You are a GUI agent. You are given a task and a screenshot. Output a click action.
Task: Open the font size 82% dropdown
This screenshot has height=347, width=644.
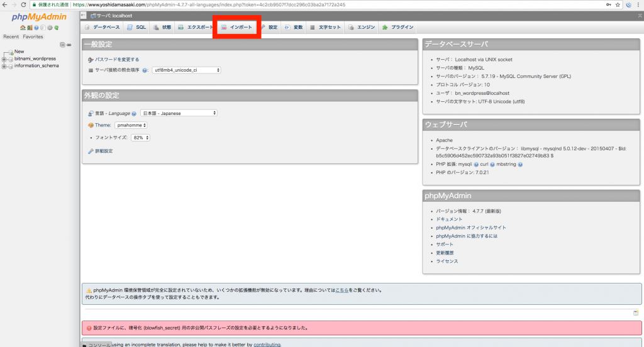coord(140,138)
